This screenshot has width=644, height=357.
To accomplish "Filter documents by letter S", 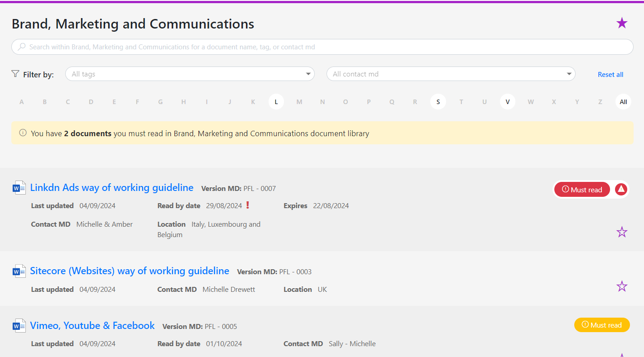I will pyautogui.click(x=438, y=102).
